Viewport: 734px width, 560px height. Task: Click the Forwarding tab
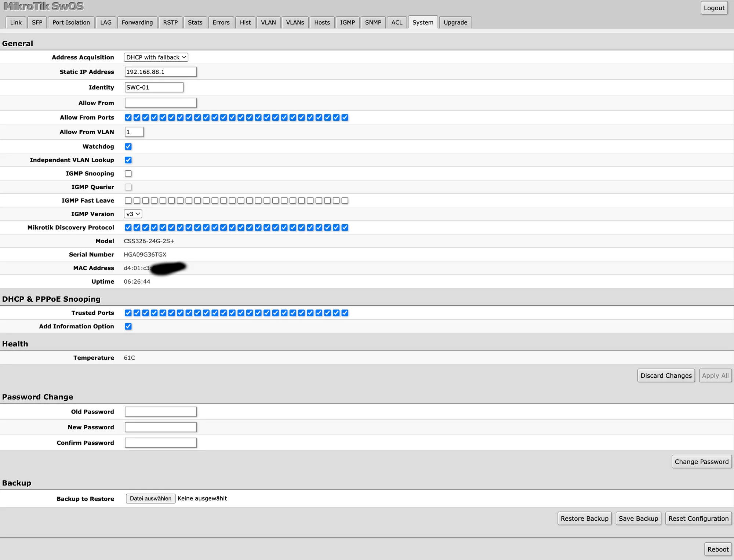[137, 22]
